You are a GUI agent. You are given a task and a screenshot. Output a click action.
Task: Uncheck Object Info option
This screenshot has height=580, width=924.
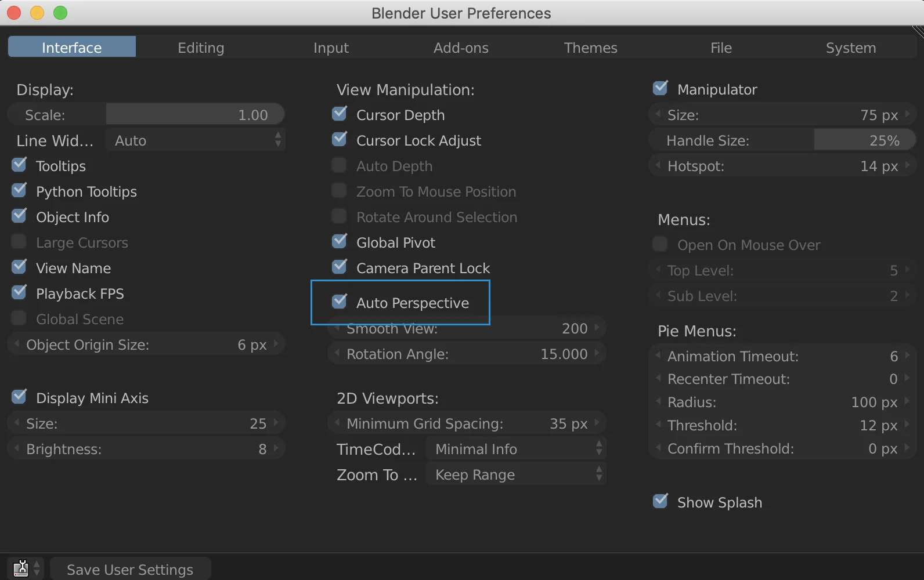point(19,216)
